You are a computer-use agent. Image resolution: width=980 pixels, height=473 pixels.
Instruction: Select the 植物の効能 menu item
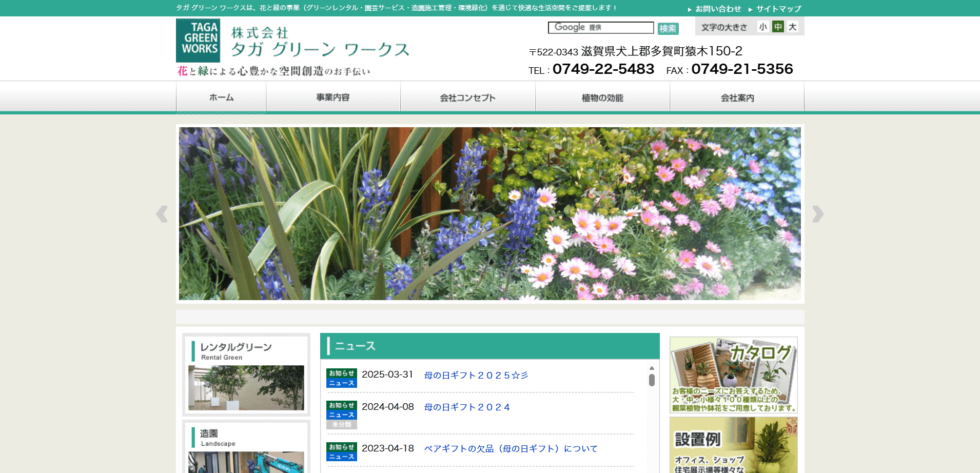[602, 97]
